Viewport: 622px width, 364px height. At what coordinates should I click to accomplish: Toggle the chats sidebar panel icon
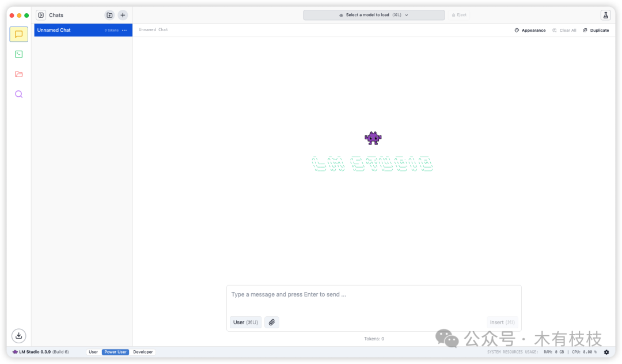click(x=41, y=15)
